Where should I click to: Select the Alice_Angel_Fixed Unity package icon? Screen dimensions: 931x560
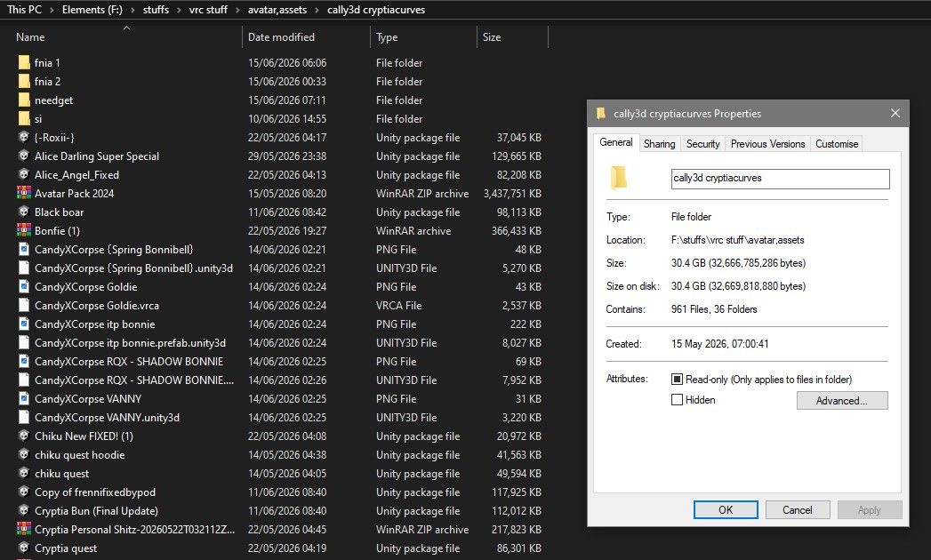pos(24,174)
